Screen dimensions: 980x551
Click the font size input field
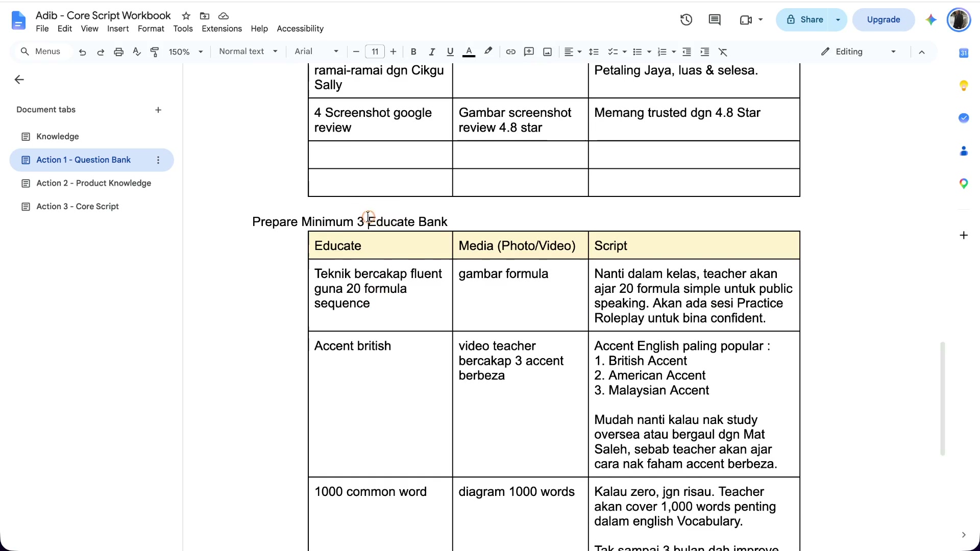[375, 52]
